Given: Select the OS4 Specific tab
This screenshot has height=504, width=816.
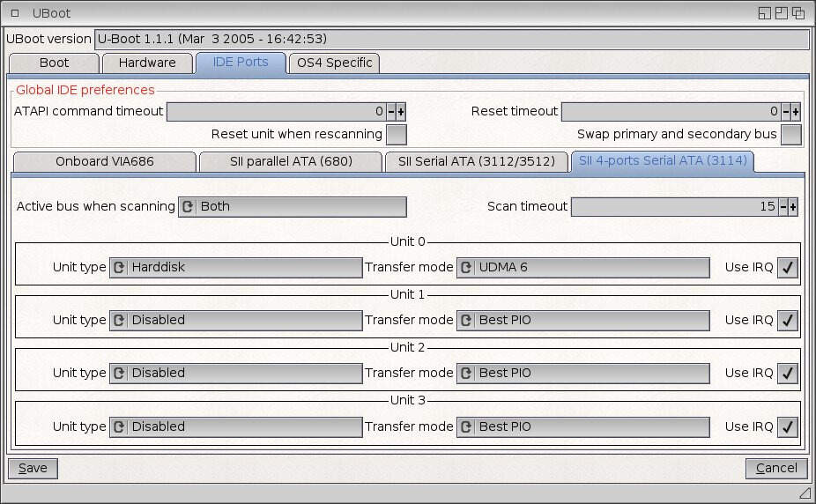Looking at the screenshot, I should [335, 63].
